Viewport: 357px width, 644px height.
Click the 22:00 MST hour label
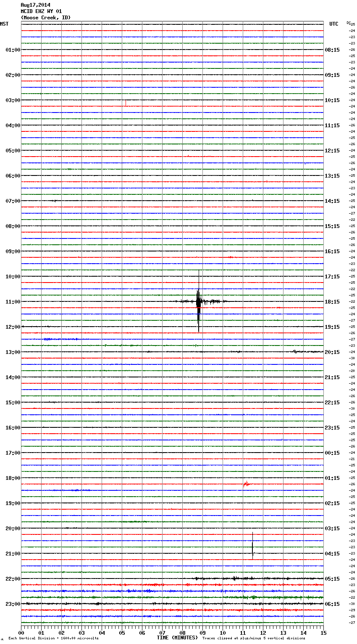pyautogui.click(x=13, y=579)
